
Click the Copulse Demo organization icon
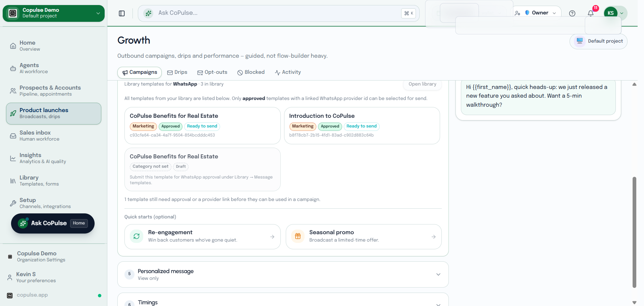(x=10, y=257)
